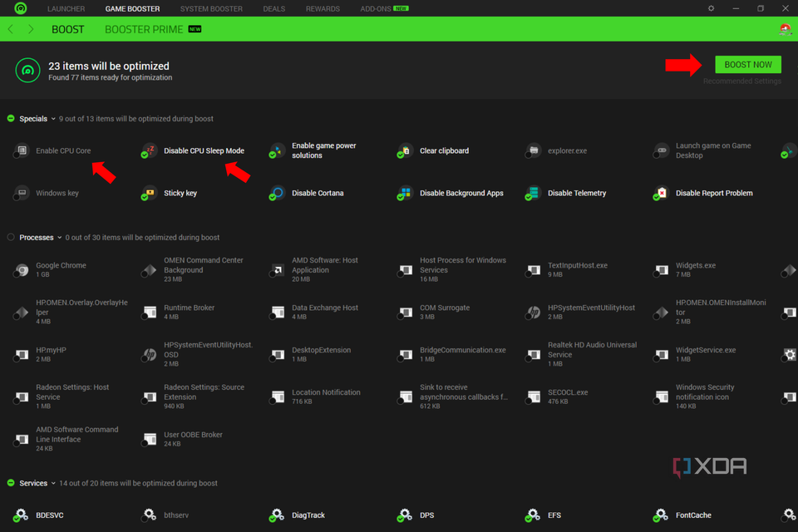The height and width of the screenshot is (532, 798).
Task: Click the user profile icon with notification
Action: point(785,29)
